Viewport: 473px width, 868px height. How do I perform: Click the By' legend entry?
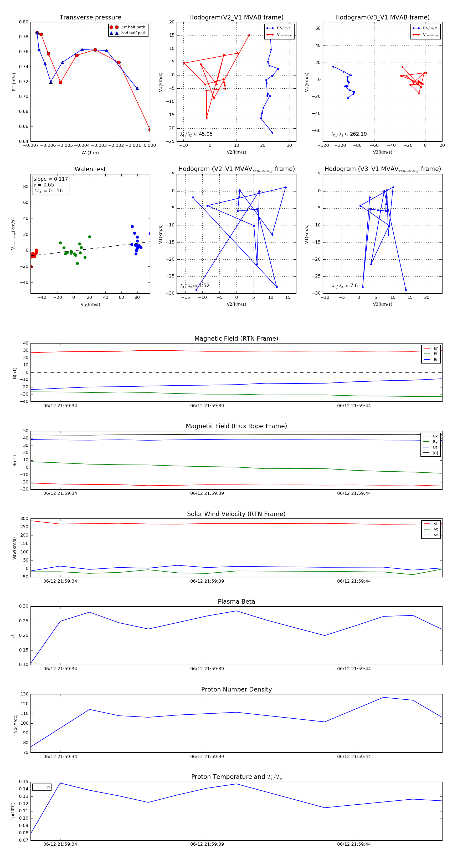pyautogui.click(x=431, y=442)
